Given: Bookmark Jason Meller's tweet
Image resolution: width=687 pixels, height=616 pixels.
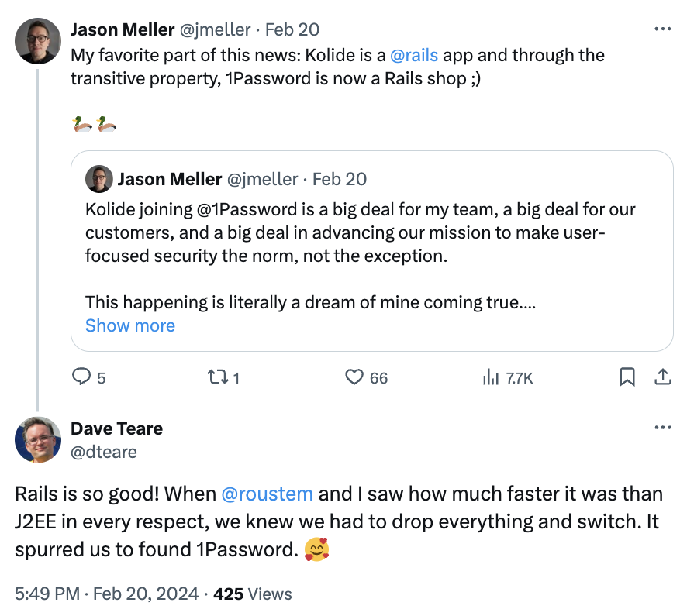Looking at the screenshot, I should coord(628,377).
